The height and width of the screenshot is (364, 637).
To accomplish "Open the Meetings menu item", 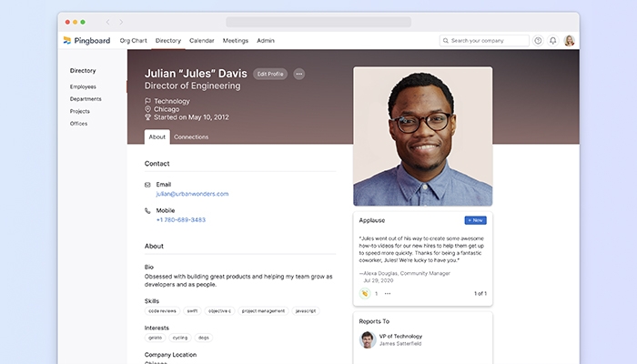I will tap(236, 41).
